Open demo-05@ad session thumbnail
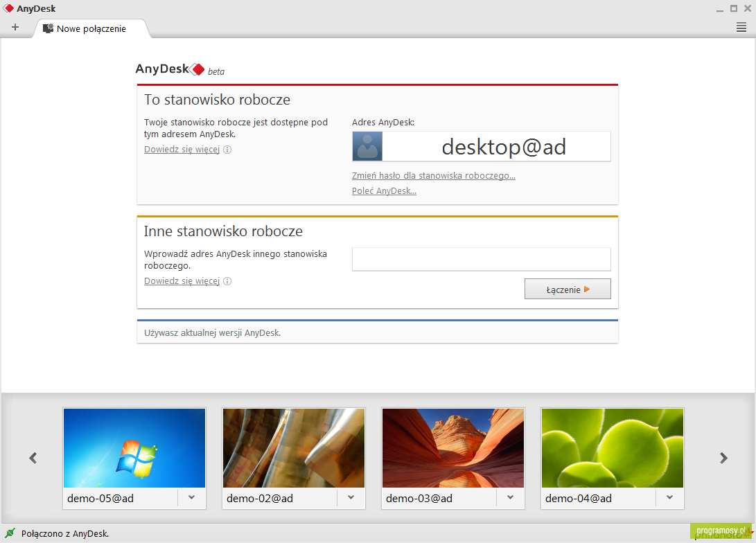This screenshot has height=543, width=756. click(134, 448)
